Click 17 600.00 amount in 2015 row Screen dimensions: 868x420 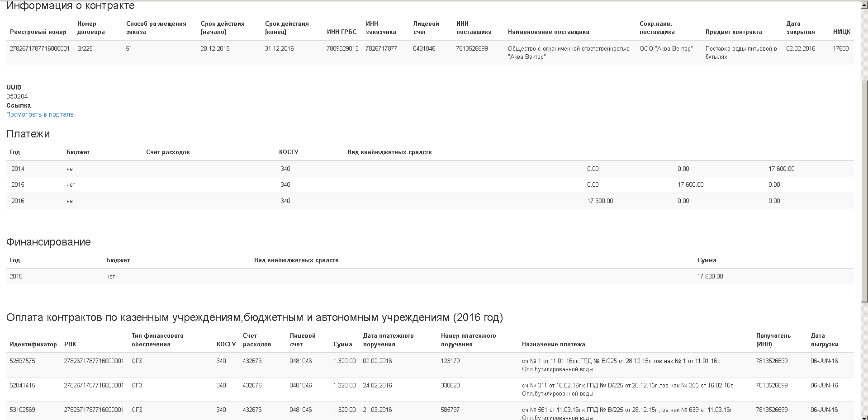pyautogui.click(x=690, y=184)
